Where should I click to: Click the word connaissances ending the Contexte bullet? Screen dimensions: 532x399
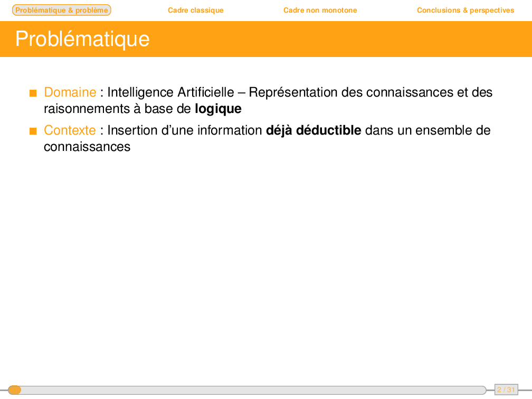(x=87, y=147)
